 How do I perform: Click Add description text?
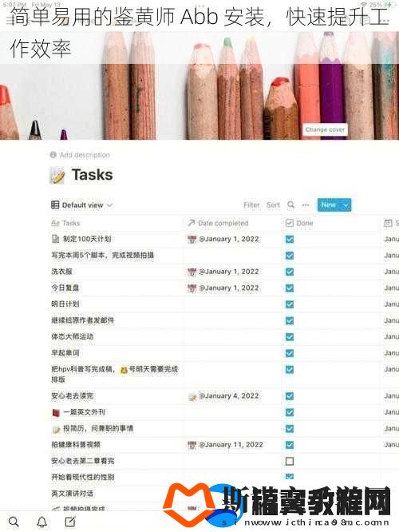point(85,155)
